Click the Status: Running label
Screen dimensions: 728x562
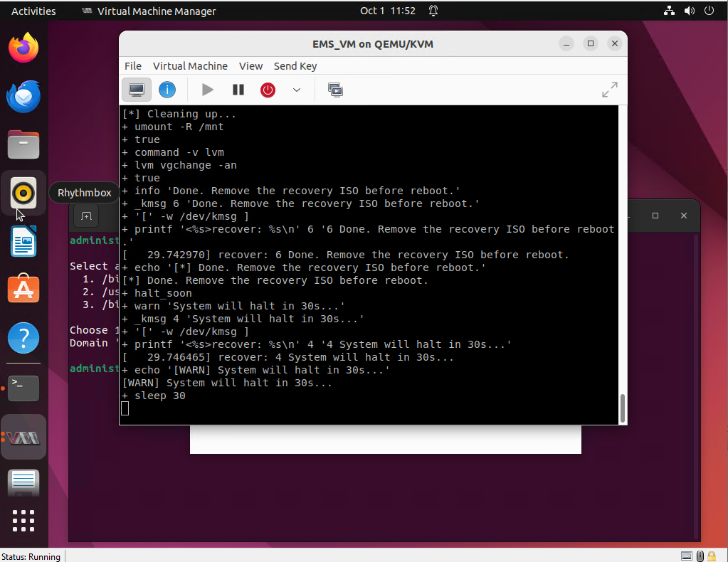pyautogui.click(x=31, y=556)
